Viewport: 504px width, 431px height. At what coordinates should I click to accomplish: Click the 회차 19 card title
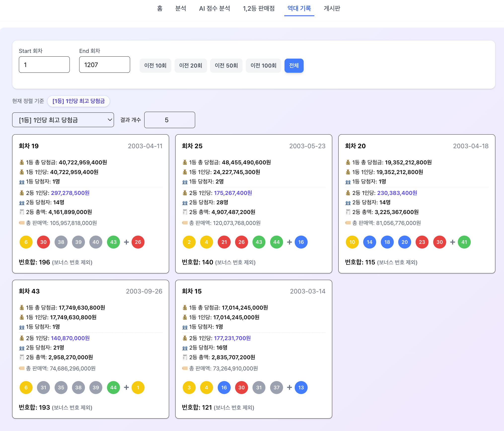coord(29,146)
